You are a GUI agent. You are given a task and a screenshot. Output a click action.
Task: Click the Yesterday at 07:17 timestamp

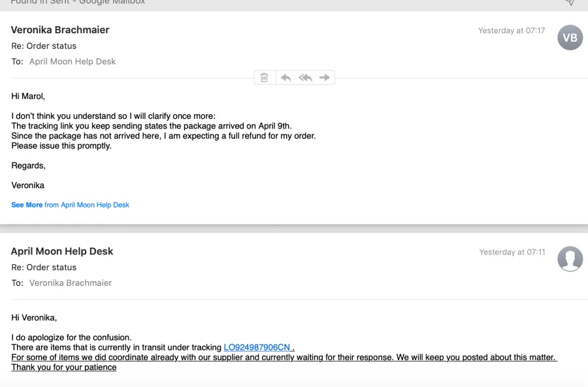pos(512,31)
